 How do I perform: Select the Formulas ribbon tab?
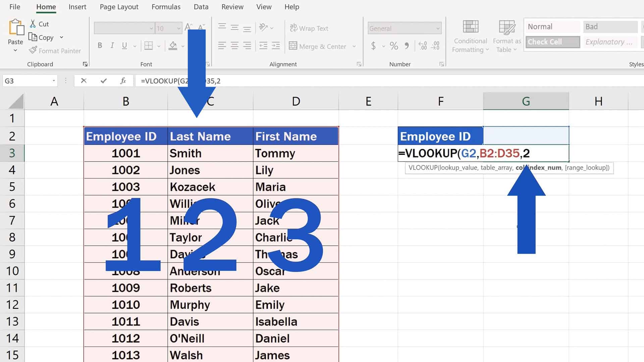[x=166, y=7]
